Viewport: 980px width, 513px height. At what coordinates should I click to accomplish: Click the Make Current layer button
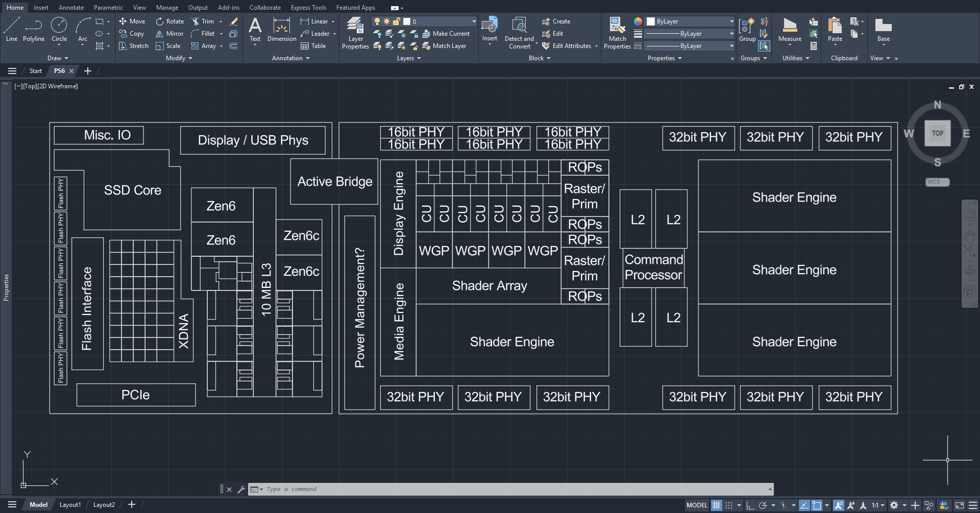(446, 34)
